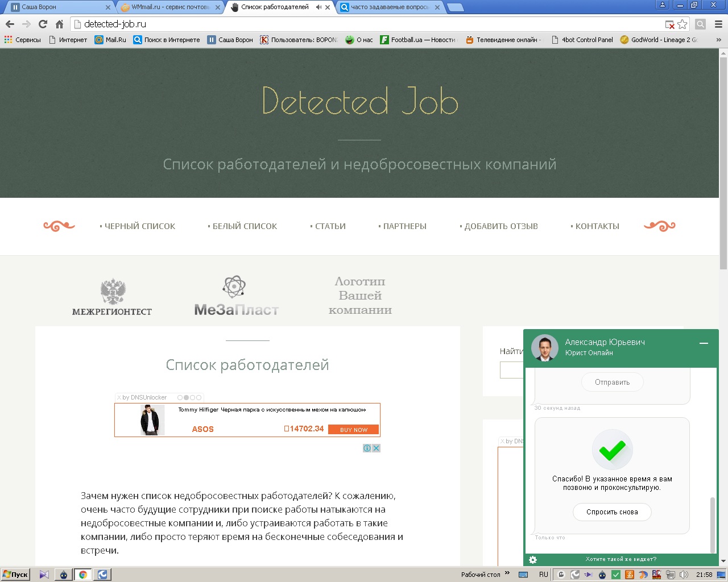Click the page vertical scrollbar thumb
The width and height of the screenshot is (728, 582).
tap(723, 163)
